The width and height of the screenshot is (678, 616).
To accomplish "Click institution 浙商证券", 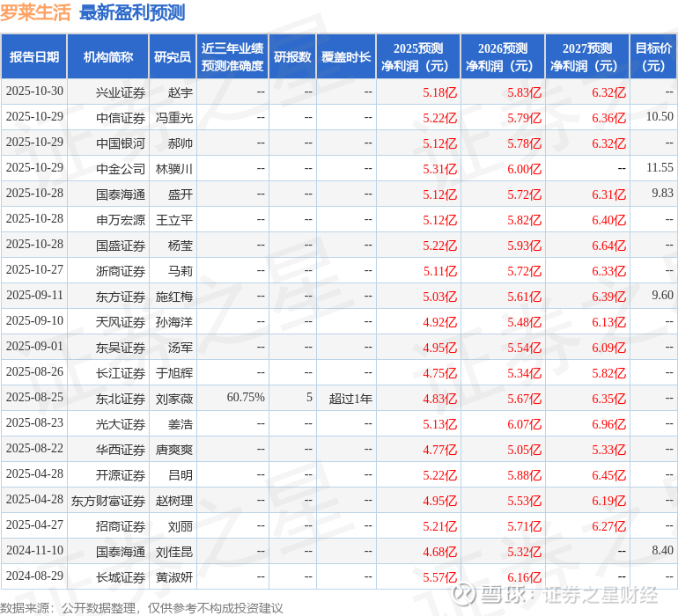I will coord(121,271).
